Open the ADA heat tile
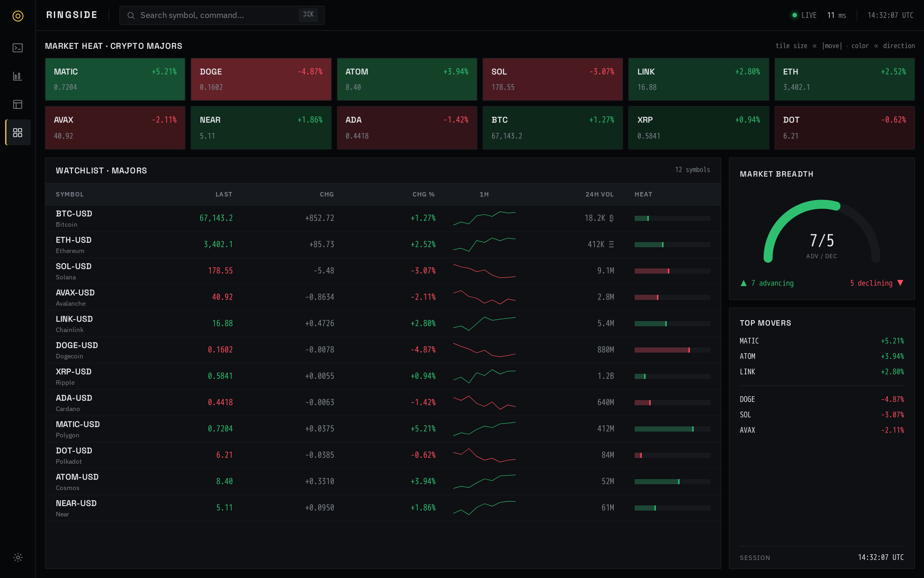 pos(407,128)
